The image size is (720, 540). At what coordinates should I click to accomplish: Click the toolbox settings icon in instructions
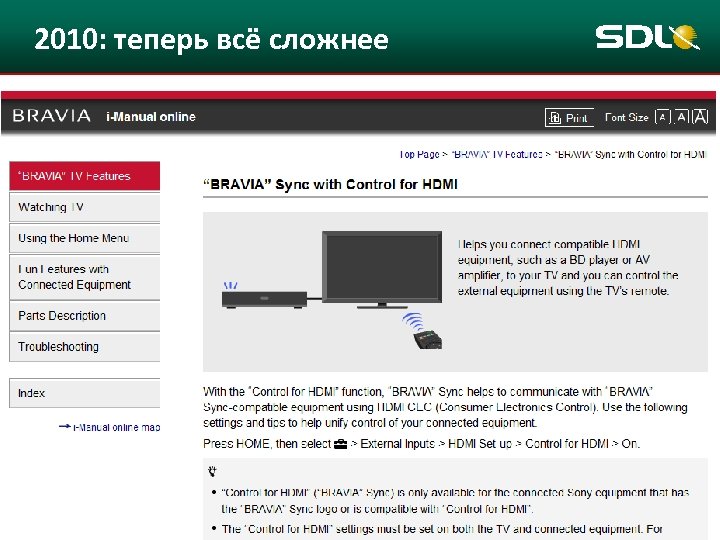[340, 444]
